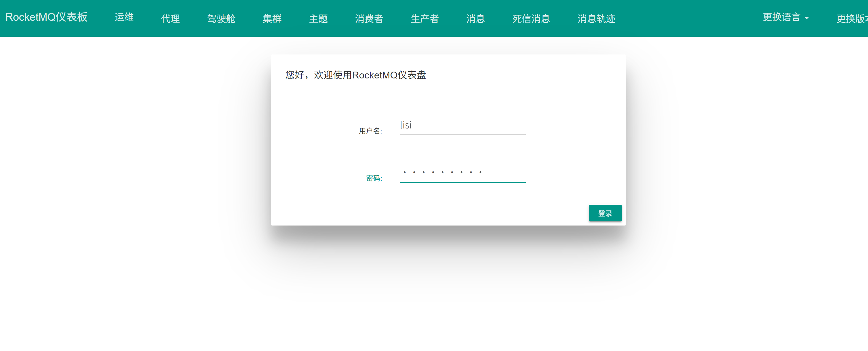This screenshot has width=868, height=351.
Task: Open the 运维 menu item
Action: [124, 17]
